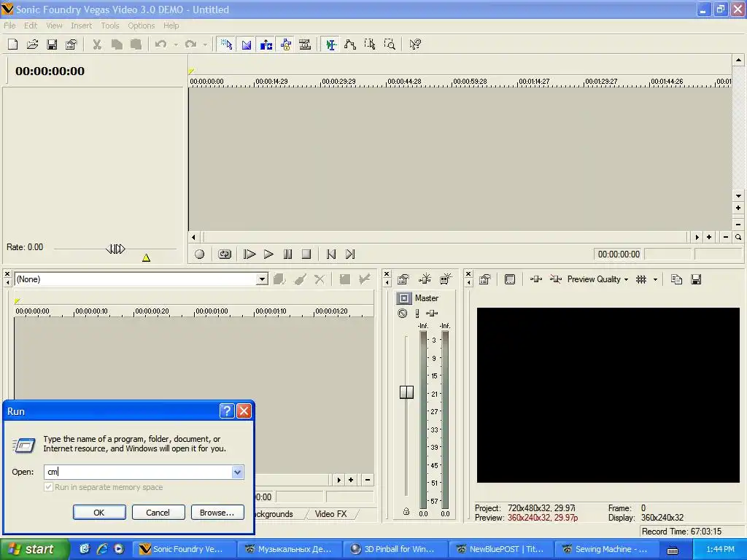Open project properties from the main toolbar
Screen dimensions: 747x560
[x=71, y=44]
